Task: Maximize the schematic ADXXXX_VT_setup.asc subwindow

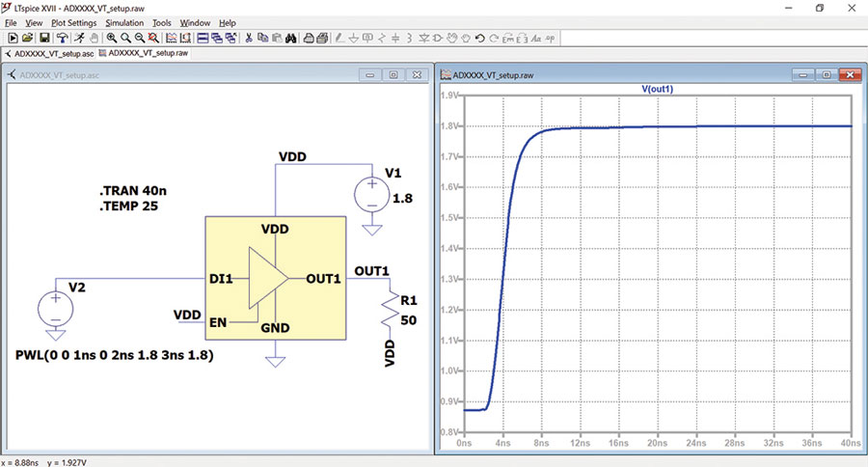Action: 393,75
